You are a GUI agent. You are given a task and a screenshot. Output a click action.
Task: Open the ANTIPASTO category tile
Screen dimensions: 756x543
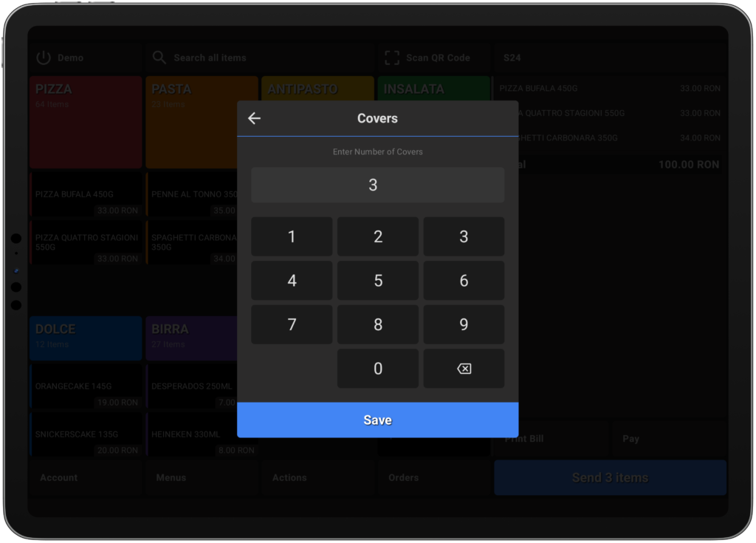pyautogui.click(x=317, y=89)
